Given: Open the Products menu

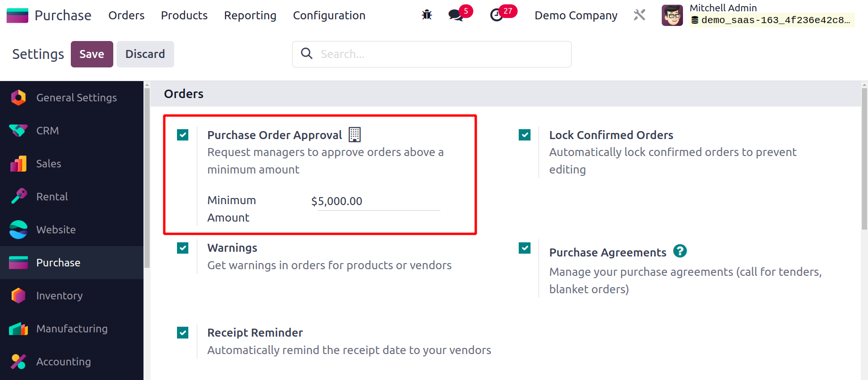Looking at the screenshot, I should click(184, 15).
